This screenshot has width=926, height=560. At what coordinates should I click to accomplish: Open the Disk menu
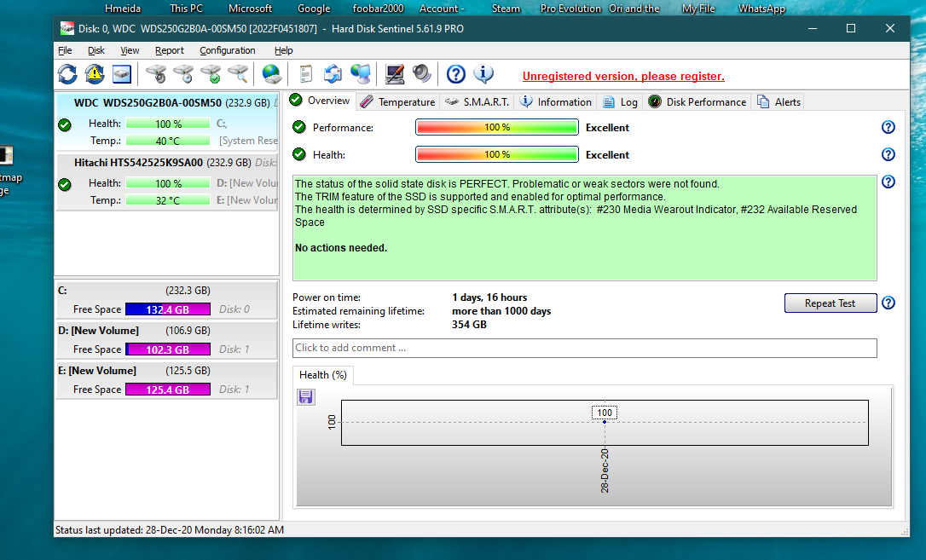[x=96, y=51]
